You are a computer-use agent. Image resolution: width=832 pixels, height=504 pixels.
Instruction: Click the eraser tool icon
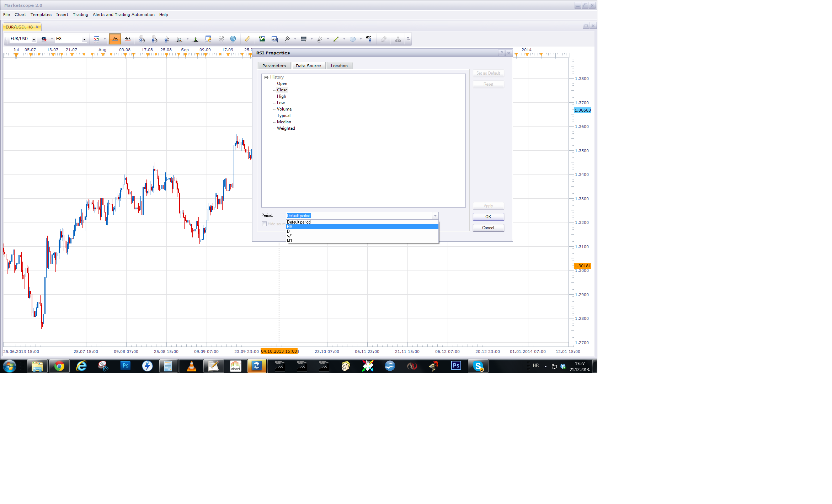coord(384,39)
